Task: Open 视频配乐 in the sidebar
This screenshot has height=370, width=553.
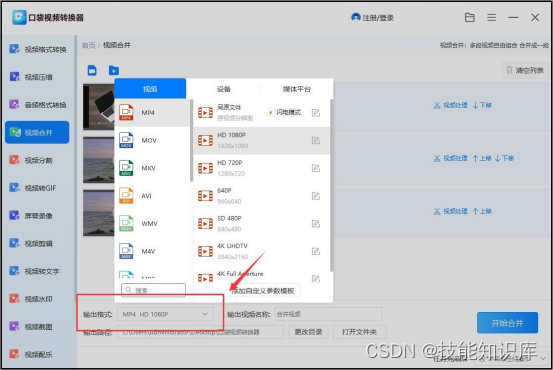Action: click(31, 354)
